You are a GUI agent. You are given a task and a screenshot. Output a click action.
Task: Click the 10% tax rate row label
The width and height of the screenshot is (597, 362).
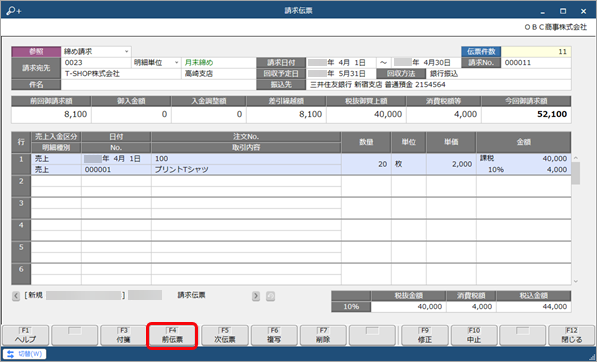351,307
